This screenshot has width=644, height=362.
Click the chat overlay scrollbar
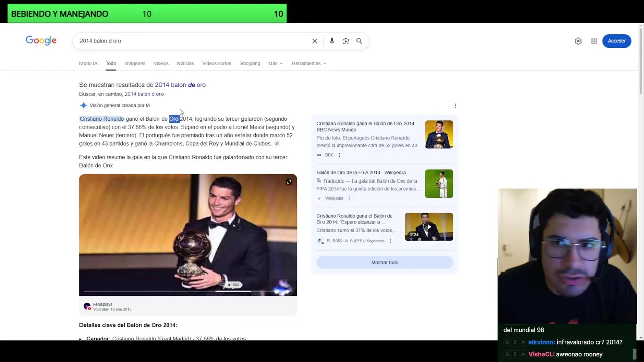coord(635,354)
